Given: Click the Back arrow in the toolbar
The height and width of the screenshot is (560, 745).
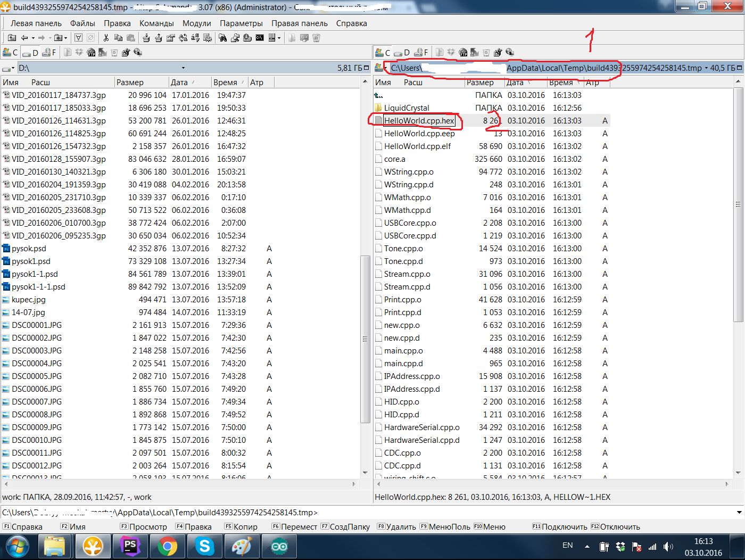Looking at the screenshot, I should pos(24,38).
